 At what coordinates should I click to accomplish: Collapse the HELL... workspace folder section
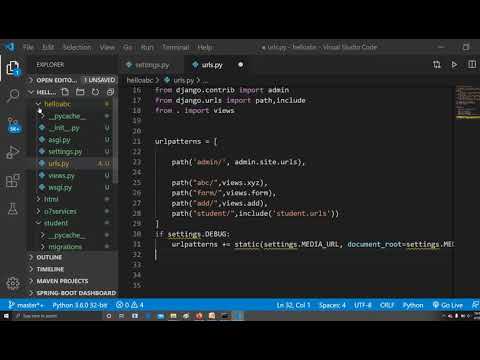(x=43, y=92)
